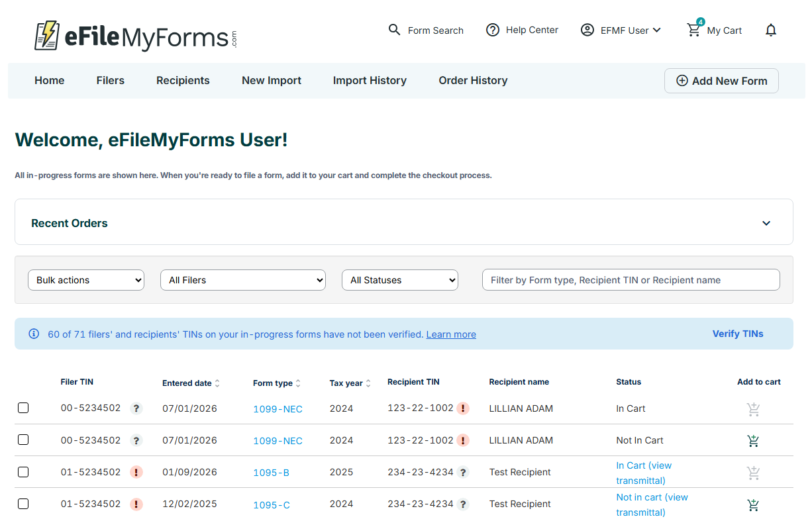Add Not In Cart 1099-NEC form to cart

coord(753,441)
